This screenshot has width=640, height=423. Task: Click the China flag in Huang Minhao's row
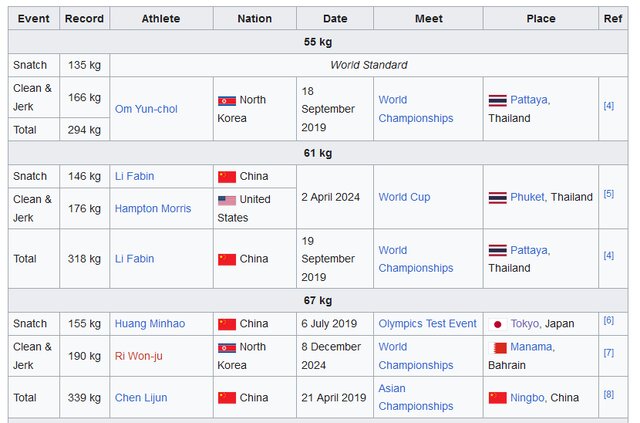pos(227,324)
